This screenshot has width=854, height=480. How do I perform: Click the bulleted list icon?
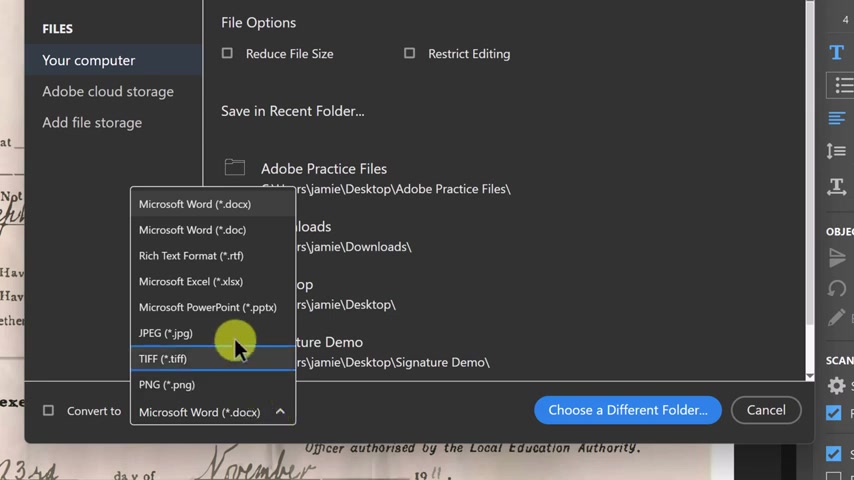click(843, 86)
